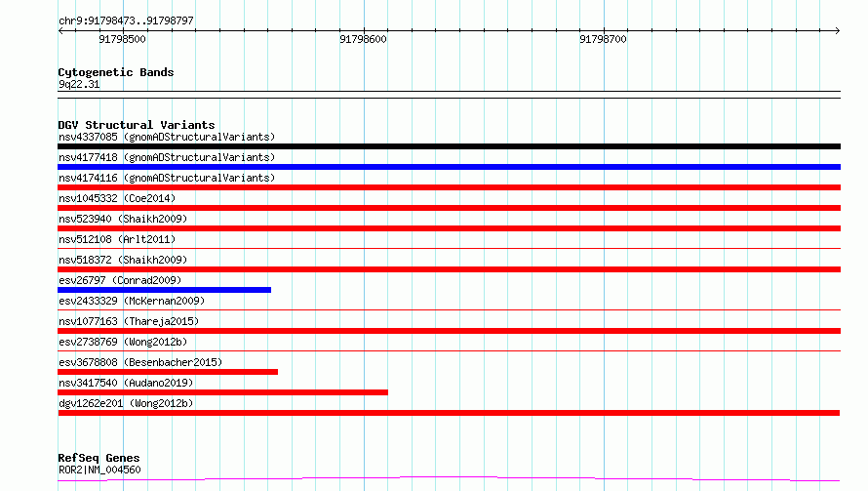Viewport: 868px width, 491px height.
Task: Click the 91798600 ruler position label
Action: pos(363,39)
